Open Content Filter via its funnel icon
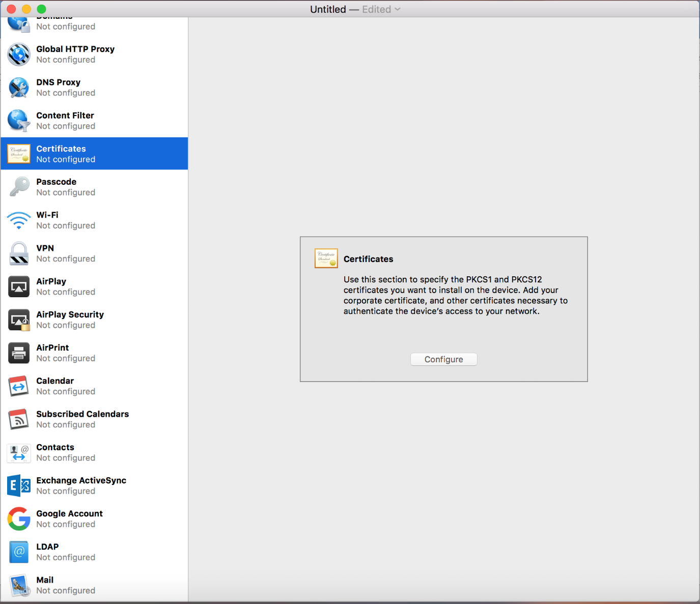This screenshot has height=604, width=700. point(18,121)
